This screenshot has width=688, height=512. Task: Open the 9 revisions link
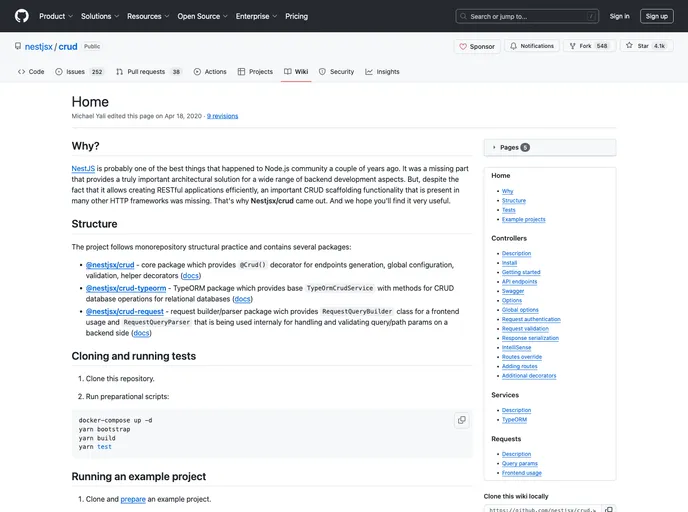point(222,116)
